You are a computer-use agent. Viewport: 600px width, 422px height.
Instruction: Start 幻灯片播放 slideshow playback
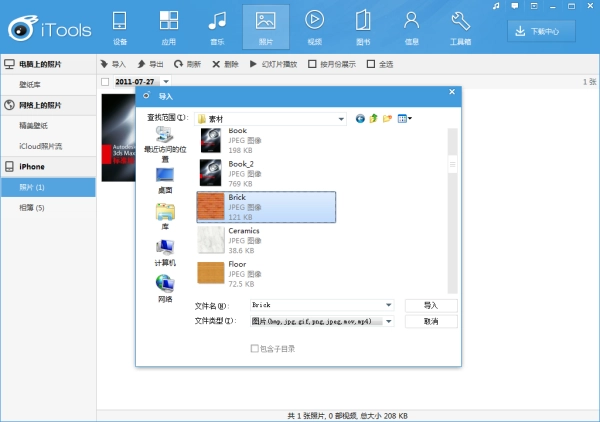(273, 64)
